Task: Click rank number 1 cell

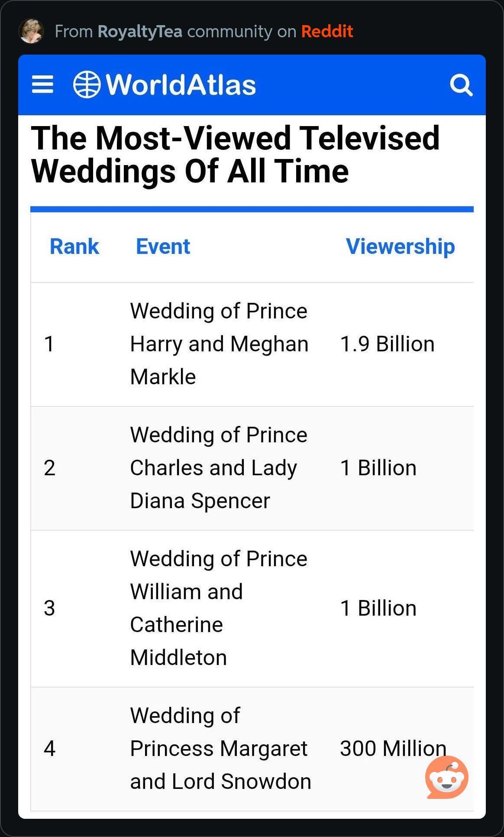Action: pos(49,344)
